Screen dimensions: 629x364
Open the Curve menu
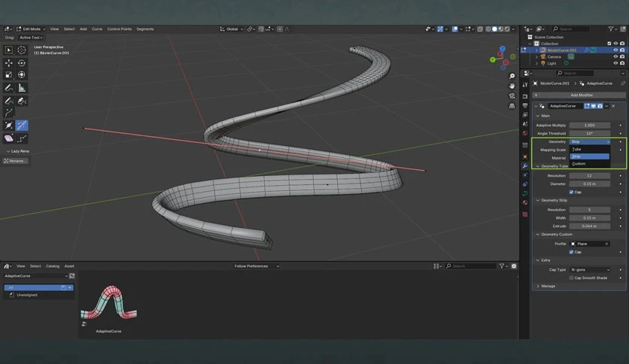coord(97,29)
